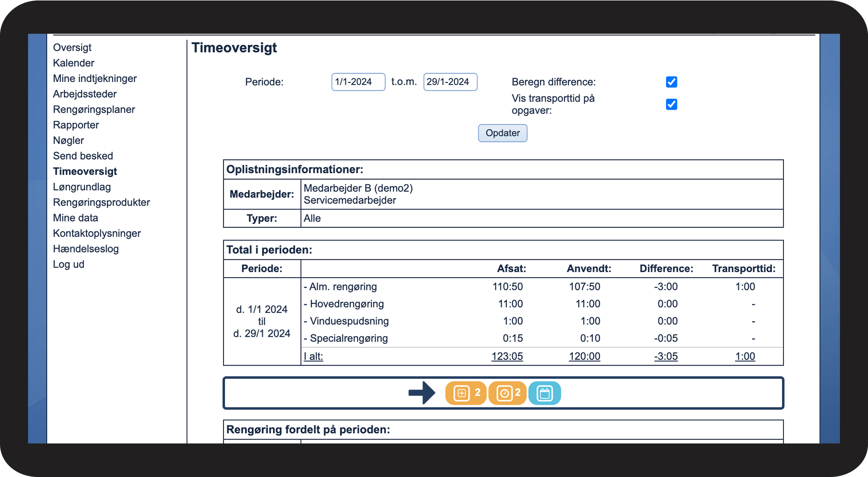Screen dimensions: 868x477
Task: Go to Rengøringsplaner in the sidebar
Action: click(x=94, y=110)
